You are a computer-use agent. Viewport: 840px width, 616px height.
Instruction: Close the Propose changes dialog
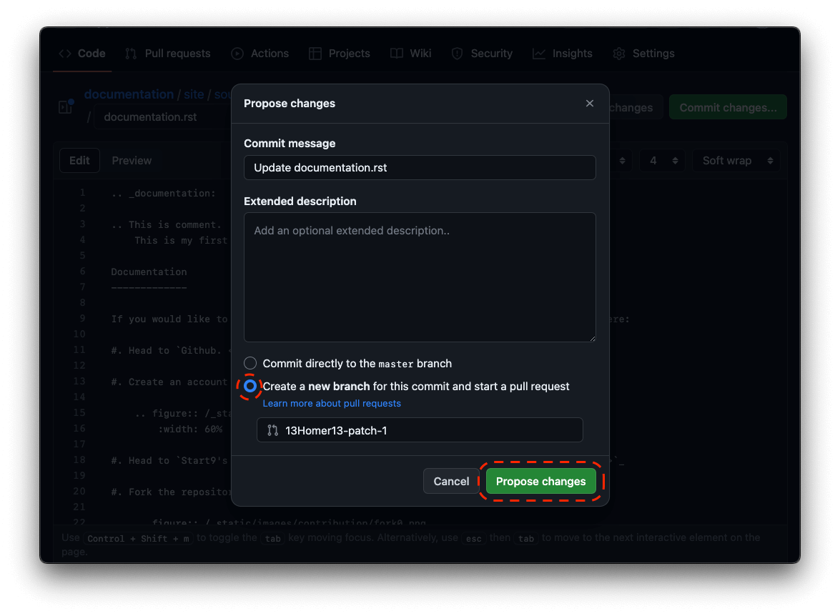[589, 104]
